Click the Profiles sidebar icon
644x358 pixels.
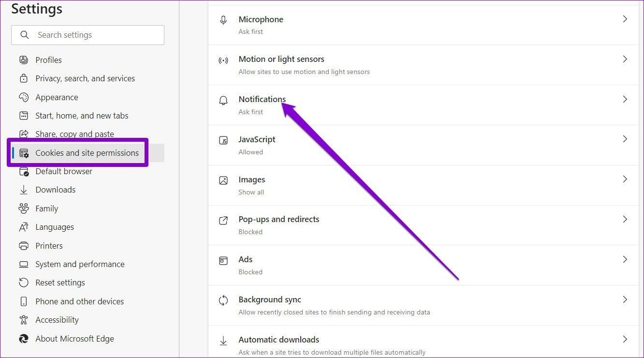coord(24,60)
